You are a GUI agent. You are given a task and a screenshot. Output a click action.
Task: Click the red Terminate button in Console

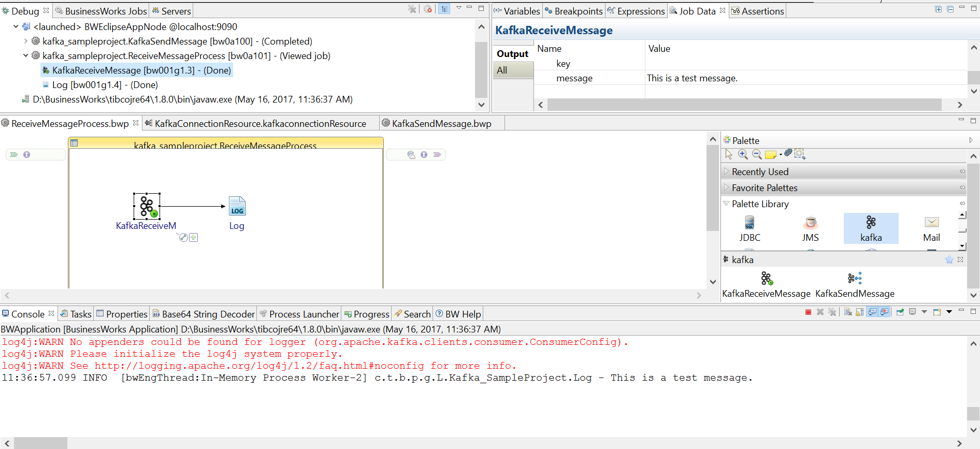(808, 312)
